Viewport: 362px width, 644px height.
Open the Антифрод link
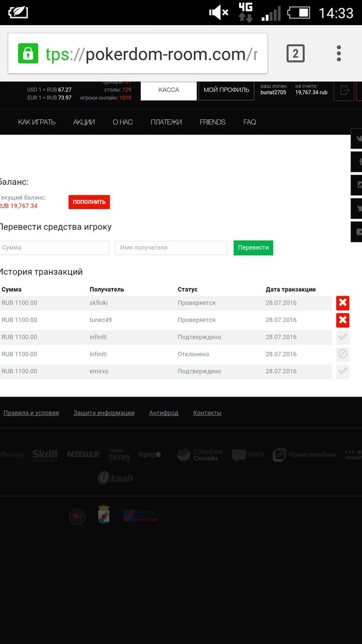pyautogui.click(x=163, y=413)
